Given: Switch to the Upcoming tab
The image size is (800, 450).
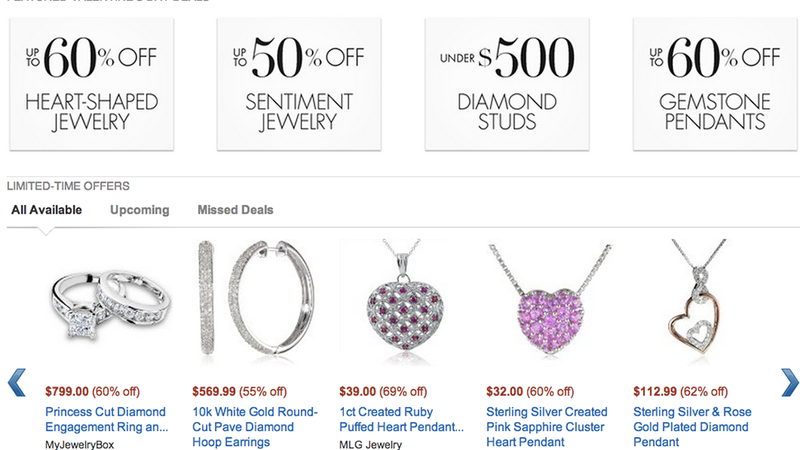Looking at the screenshot, I should pyautogui.click(x=140, y=210).
